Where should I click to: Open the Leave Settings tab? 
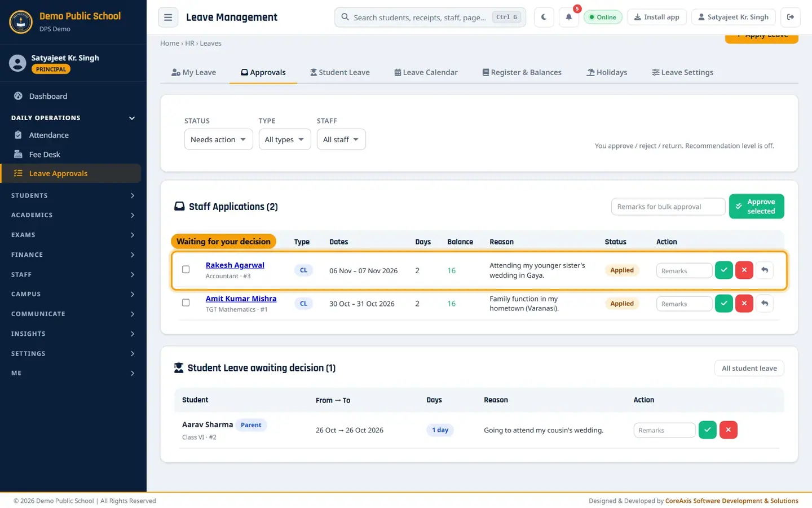pyautogui.click(x=682, y=72)
